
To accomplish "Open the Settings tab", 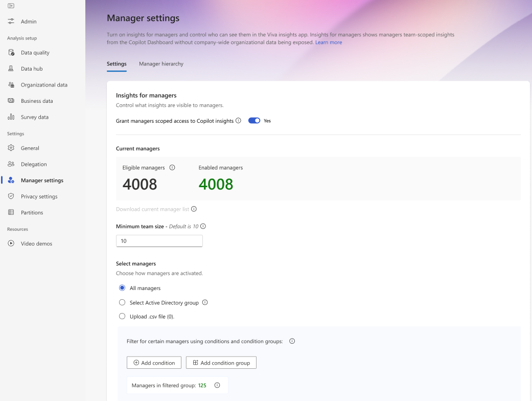I will [x=117, y=64].
